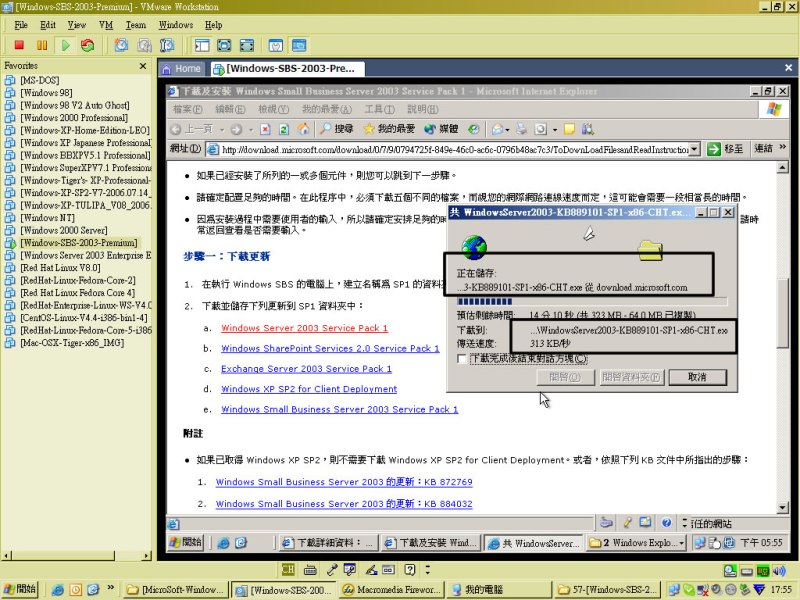The image size is (800, 600).
Task: Click the summary view icon in VMware toolbar
Action: point(276,45)
